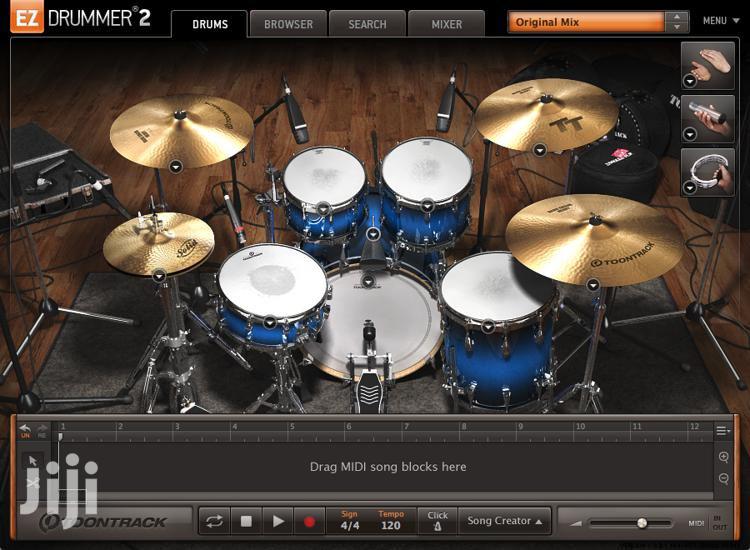The height and width of the screenshot is (550, 750).
Task: Open the hand clap instrument dropdown arrow
Action: point(689,81)
